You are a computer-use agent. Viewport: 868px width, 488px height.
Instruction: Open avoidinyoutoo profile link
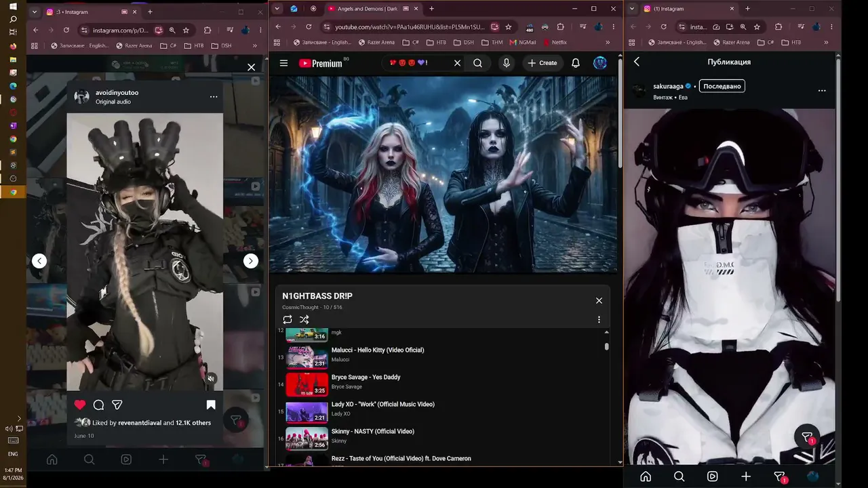117,92
